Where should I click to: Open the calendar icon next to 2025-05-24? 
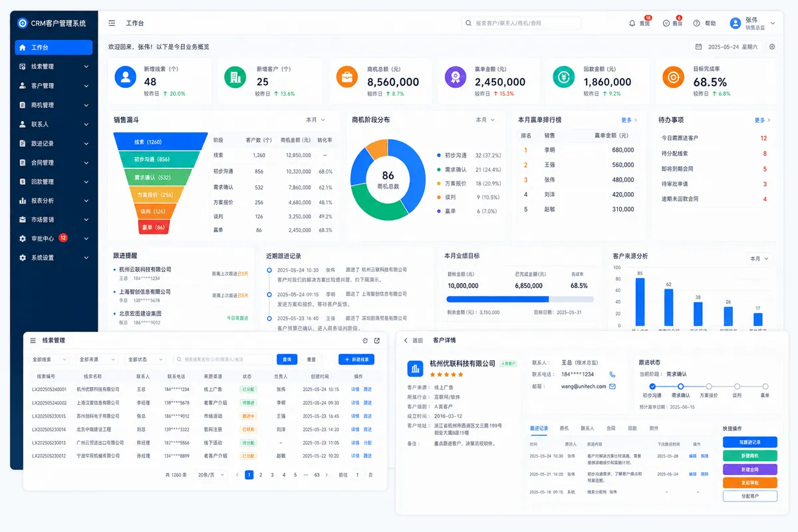coord(698,47)
